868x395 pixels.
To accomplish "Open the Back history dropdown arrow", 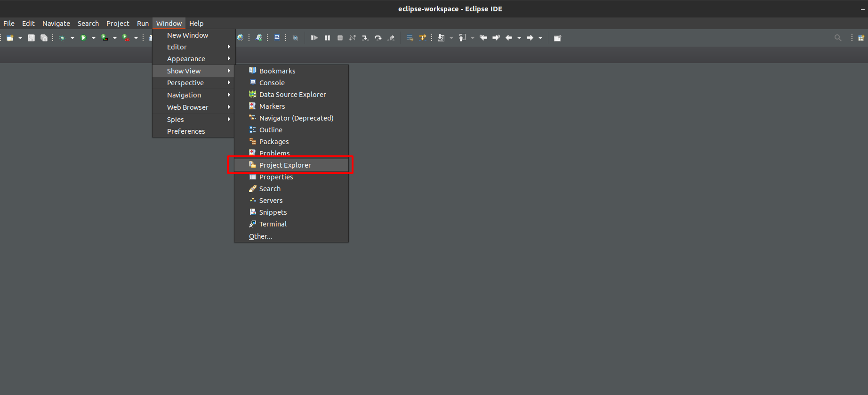I will point(519,38).
